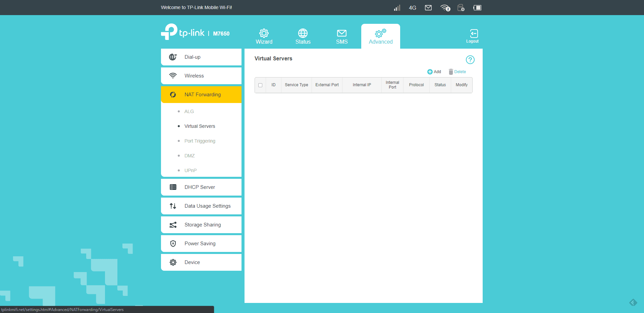This screenshot has width=644, height=313.
Task: Open the SMS tab
Action: 342,36
